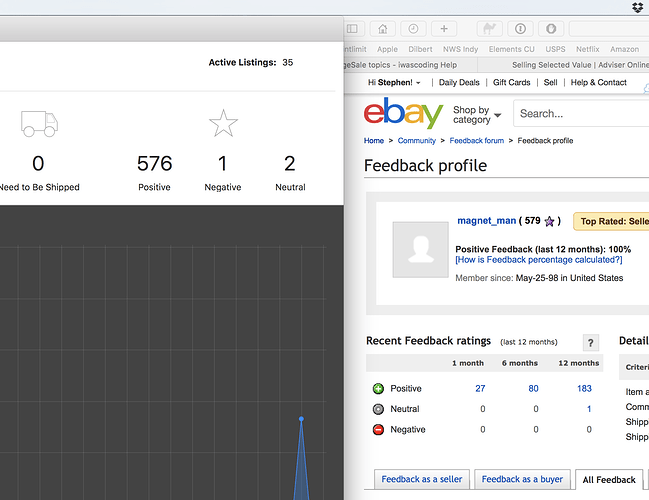Go to Home breadcrumb
The image size is (649, 500).
[x=374, y=141]
